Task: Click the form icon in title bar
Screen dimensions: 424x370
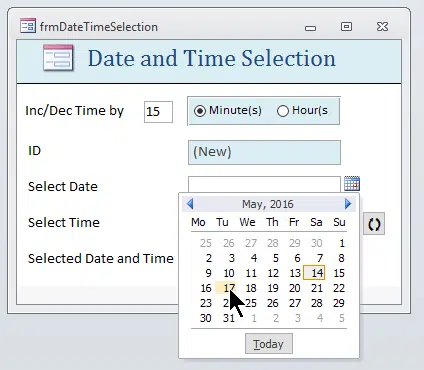Action: [28, 26]
